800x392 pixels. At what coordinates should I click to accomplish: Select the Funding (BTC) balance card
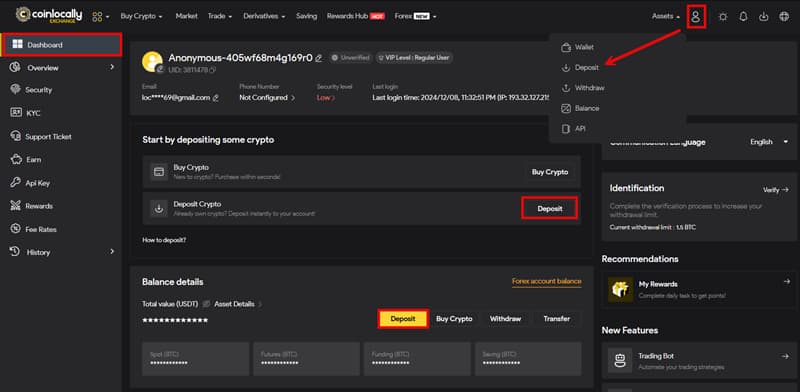(417, 359)
